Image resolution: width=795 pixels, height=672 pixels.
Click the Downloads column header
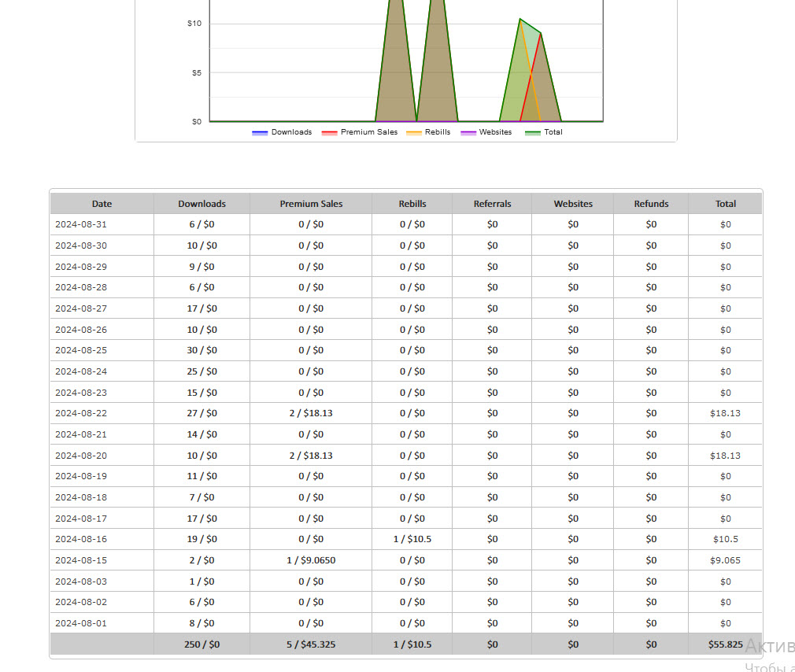coord(202,204)
